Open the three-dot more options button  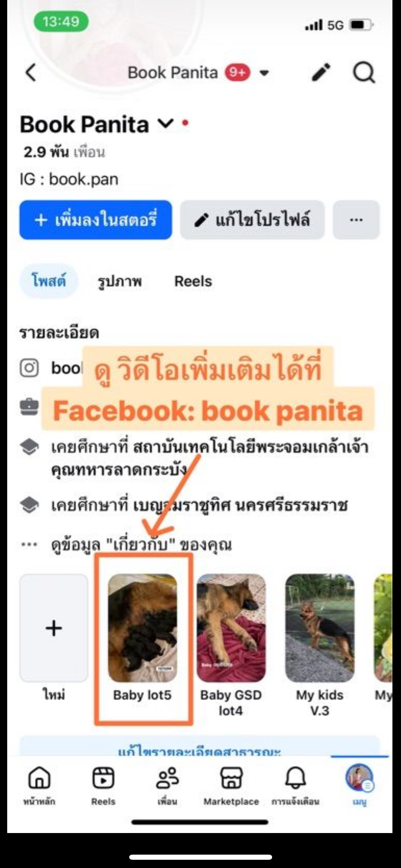(x=356, y=220)
